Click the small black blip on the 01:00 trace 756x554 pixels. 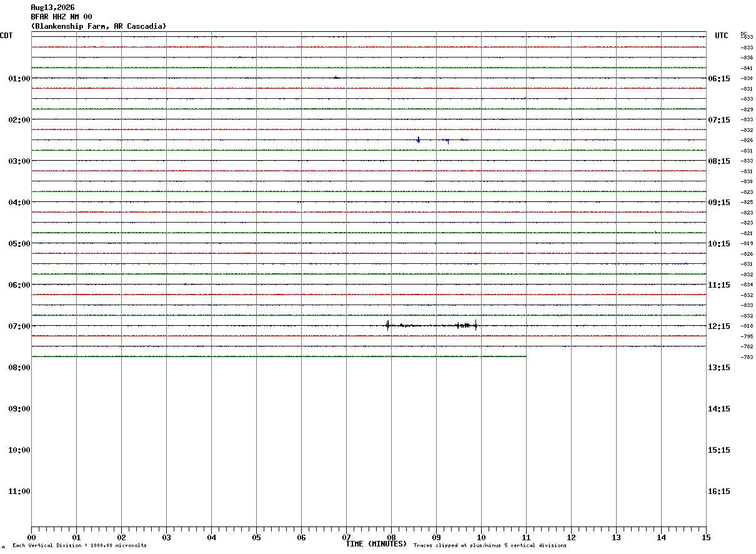[x=336, y=78]
